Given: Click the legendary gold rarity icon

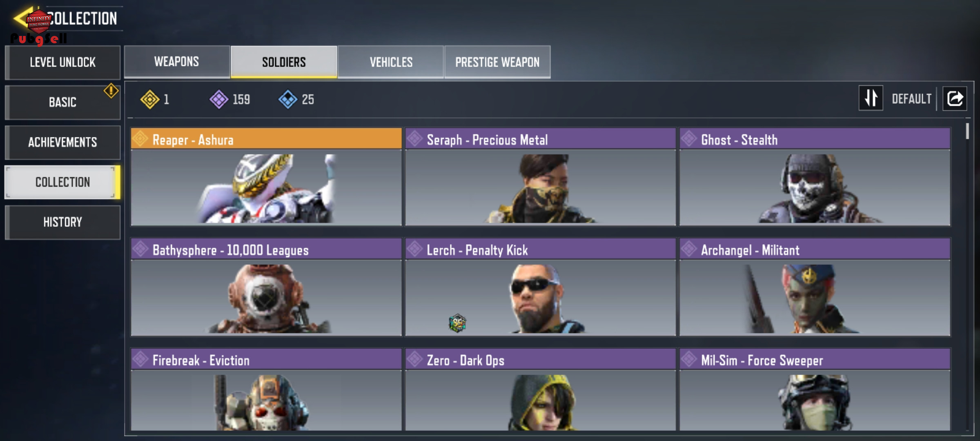Looking at the screenshot, I should click(x=150, y=99).
